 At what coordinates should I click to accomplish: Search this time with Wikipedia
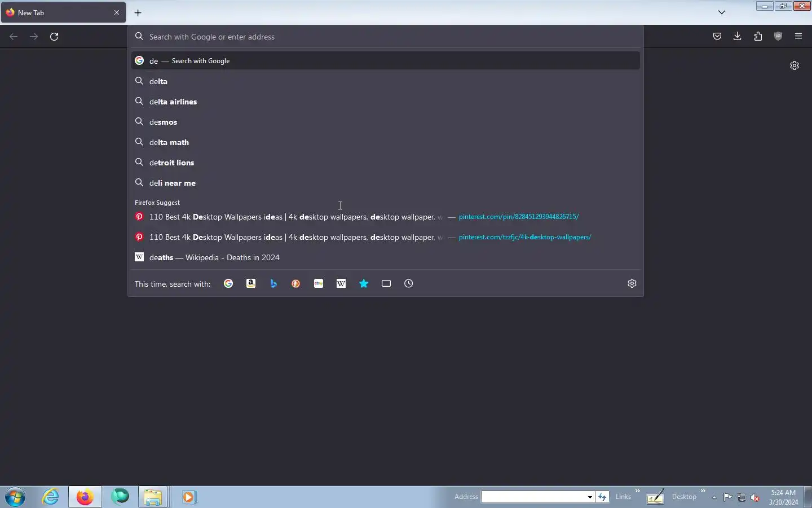click(341, 283)
